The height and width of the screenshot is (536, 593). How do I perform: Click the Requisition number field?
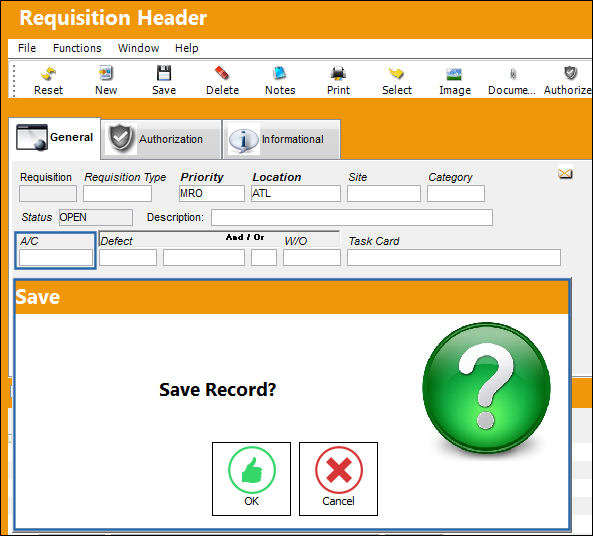point(48,193)
